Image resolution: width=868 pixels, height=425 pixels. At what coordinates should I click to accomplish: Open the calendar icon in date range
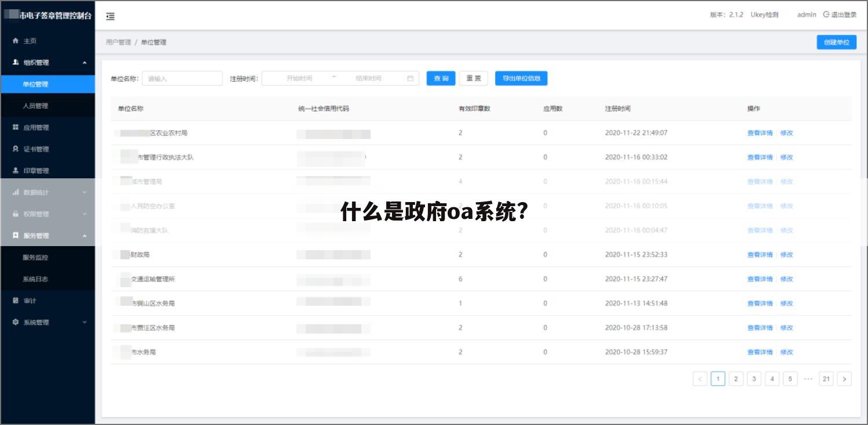(x=410, y=78)
